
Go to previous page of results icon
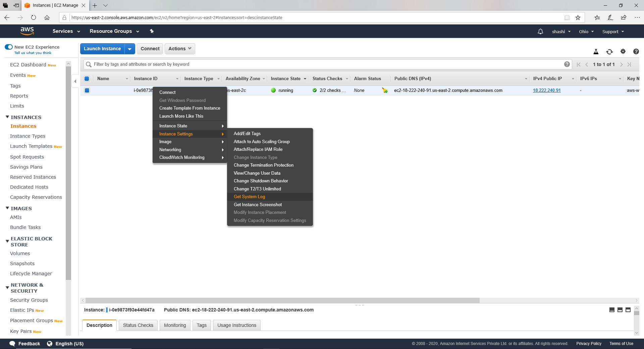tap(587, 64)
